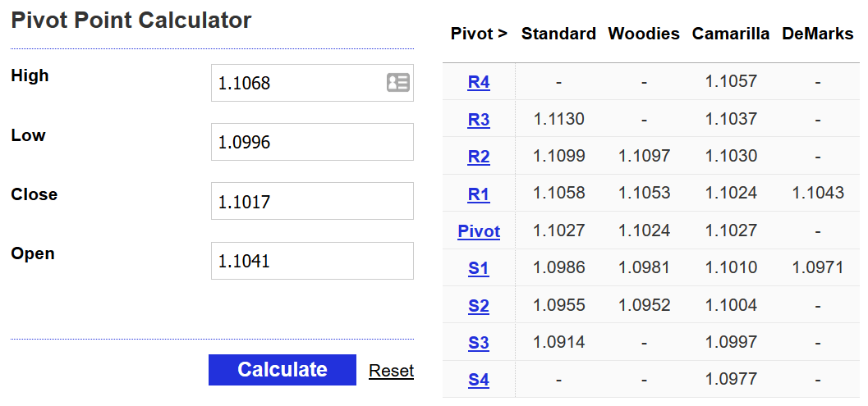Open the R4 resistance level link
The height and width of the screenshot is (406, 868).
tap(479, 82)
